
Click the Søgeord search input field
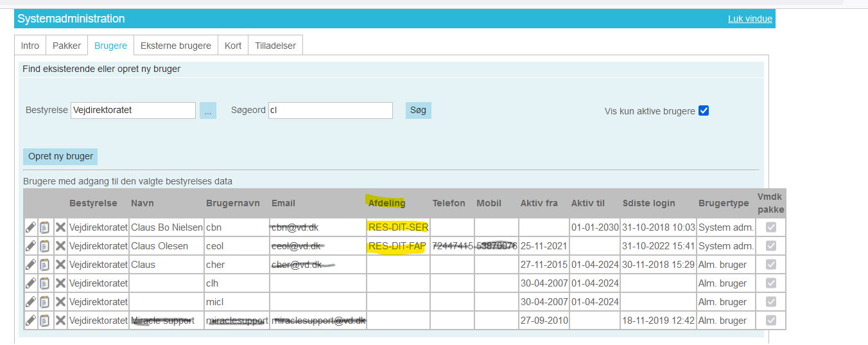coord(330,111)
